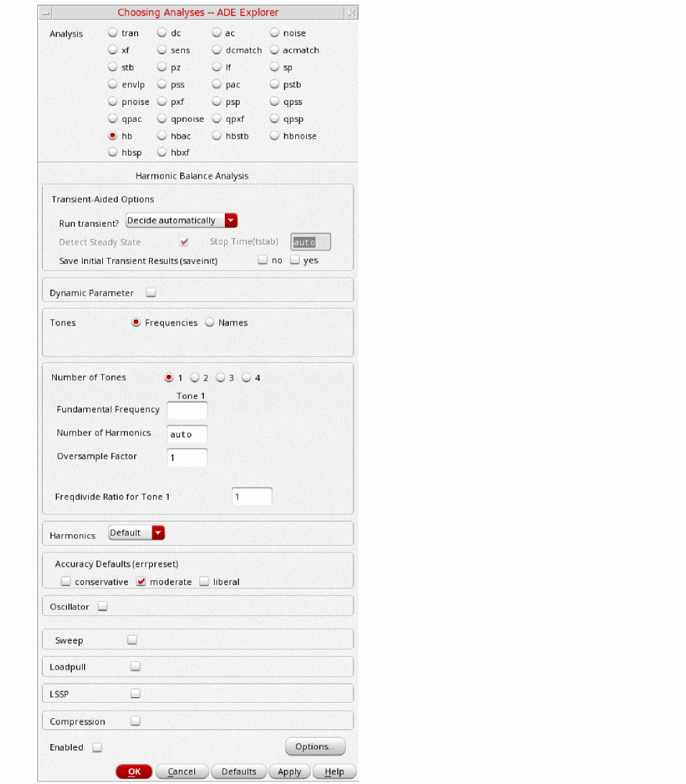
Task: Choose envlp analysis
Action: coord(113,85)
